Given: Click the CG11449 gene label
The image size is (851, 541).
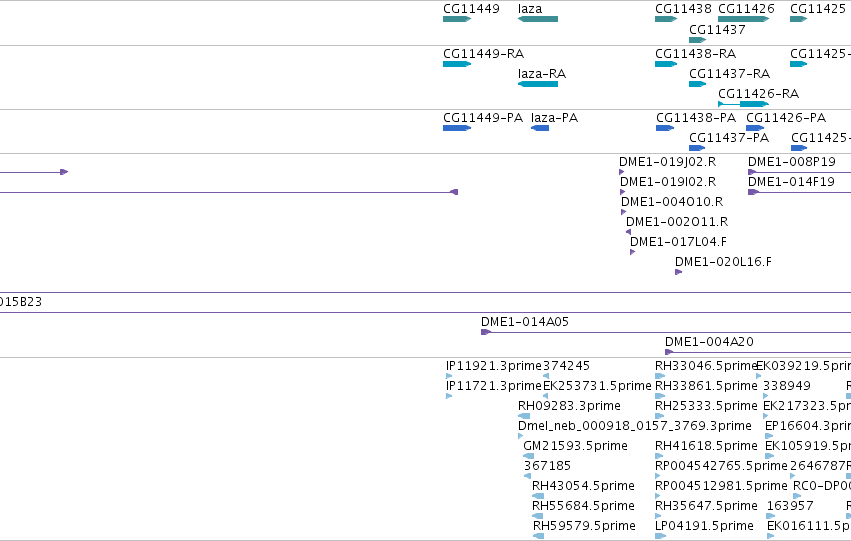Looking at the screenshot, I should pos(471,9).
